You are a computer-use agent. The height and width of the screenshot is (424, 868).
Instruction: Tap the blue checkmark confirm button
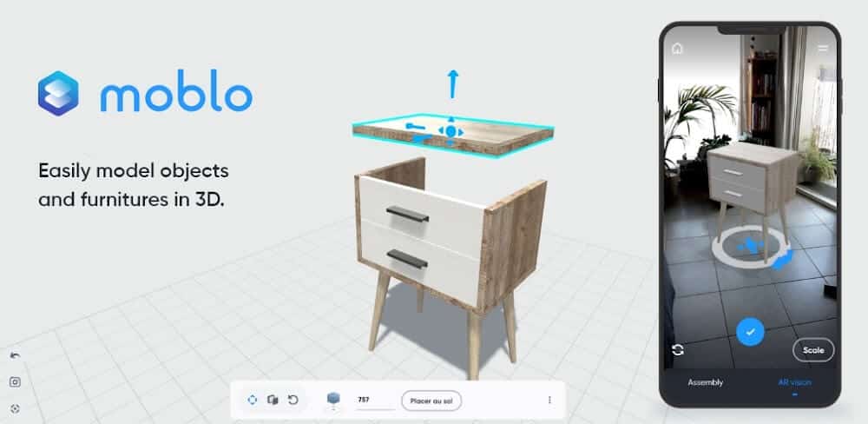click(x=750, y=331)
